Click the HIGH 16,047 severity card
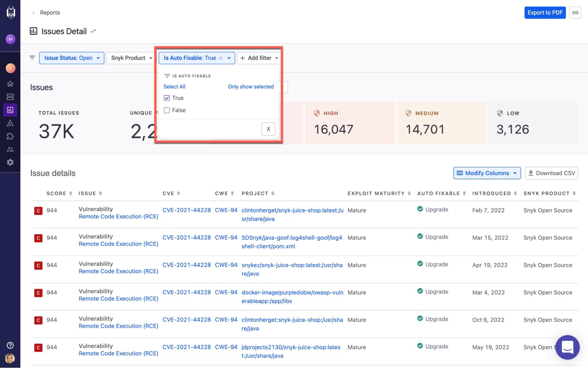This screenshot has height=368, width=588. pyautogui.click(x=350, y=123)
